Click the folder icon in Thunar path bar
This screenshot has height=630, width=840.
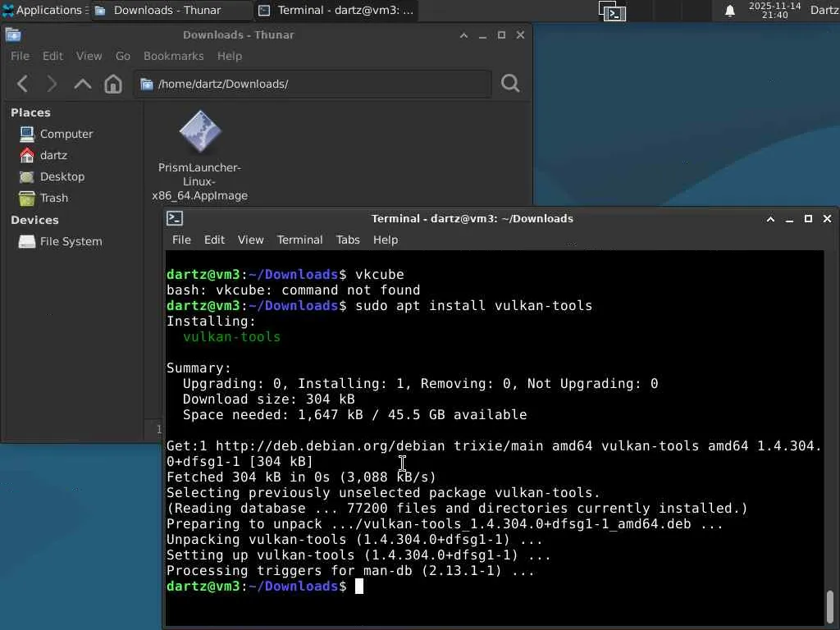(x=147, y=84)
